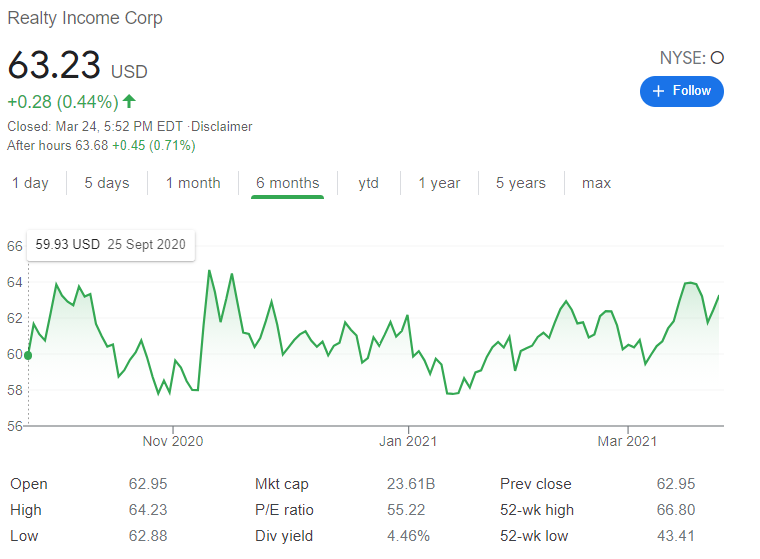Screen dimensions: 760x559
Task: Click the Mar 2021 axis label
Action: point(627,441)
